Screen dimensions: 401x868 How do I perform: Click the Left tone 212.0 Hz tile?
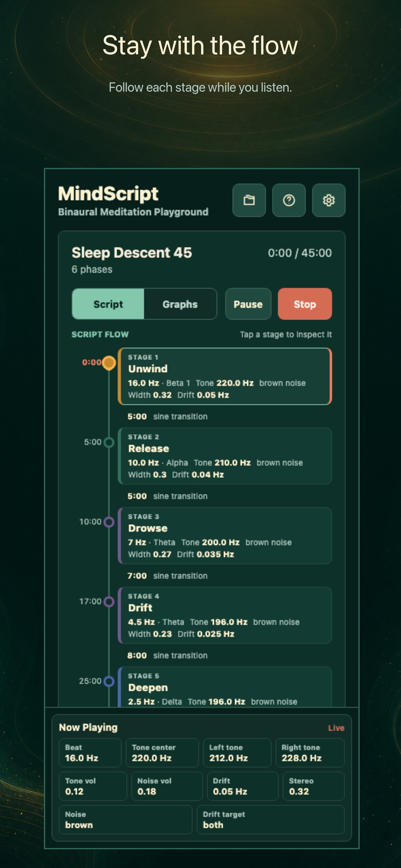pos(237,753)
